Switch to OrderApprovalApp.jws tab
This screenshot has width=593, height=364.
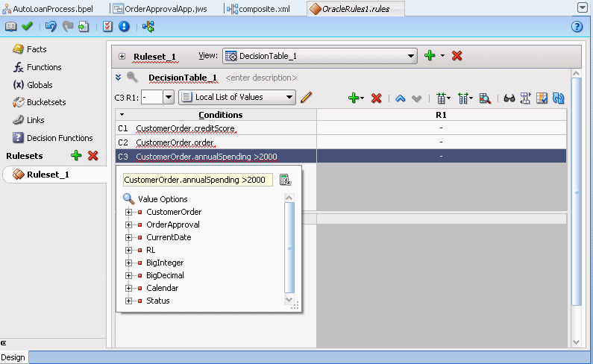pos(160,9)
